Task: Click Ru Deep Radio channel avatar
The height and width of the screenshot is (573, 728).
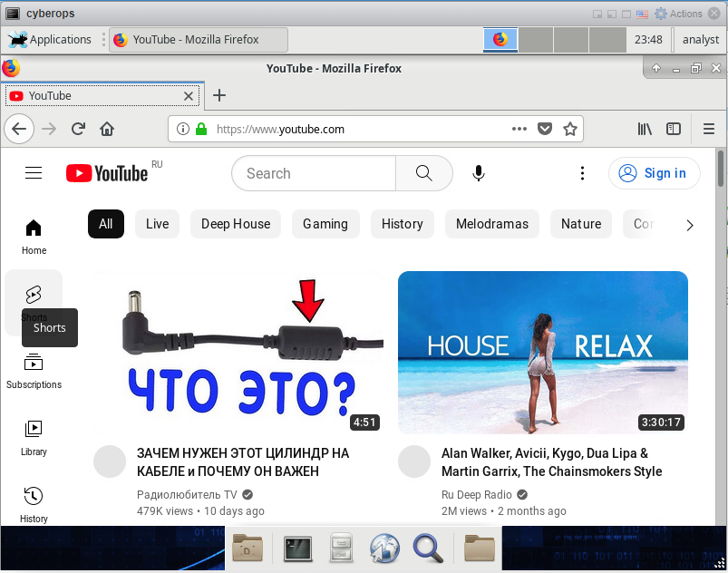Action: pyautogui.click(x=414, y=461)
